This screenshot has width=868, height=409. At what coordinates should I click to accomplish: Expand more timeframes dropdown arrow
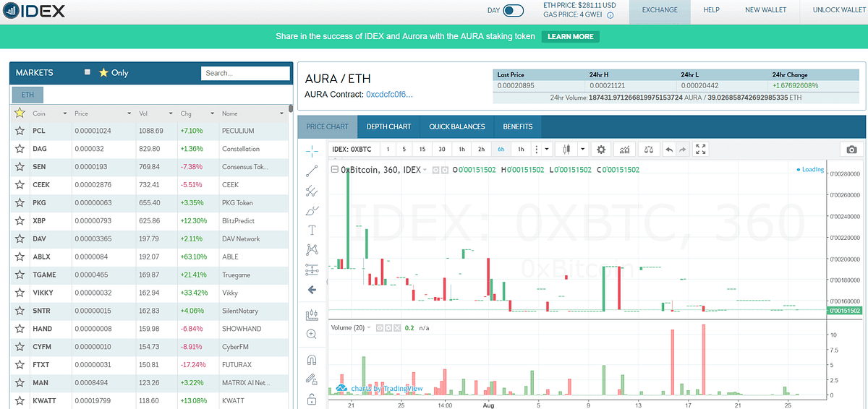(546, 149)
